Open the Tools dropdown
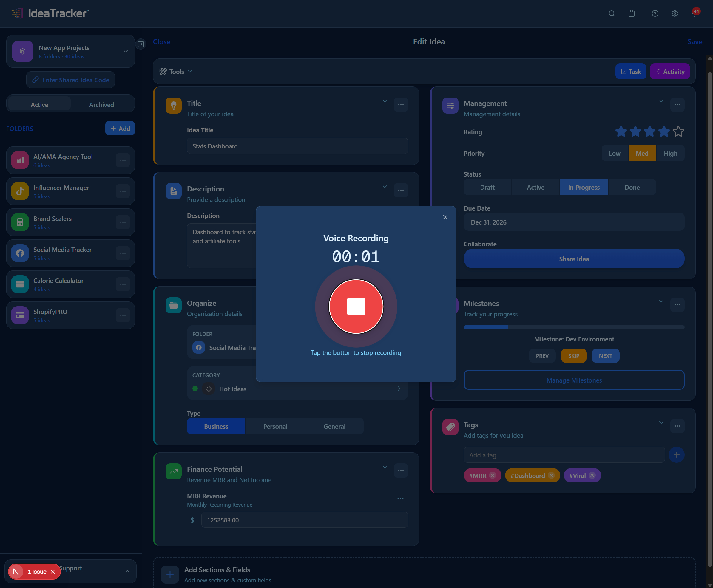The width and height of the screenshot is (713, 588). tap(175, 72)
